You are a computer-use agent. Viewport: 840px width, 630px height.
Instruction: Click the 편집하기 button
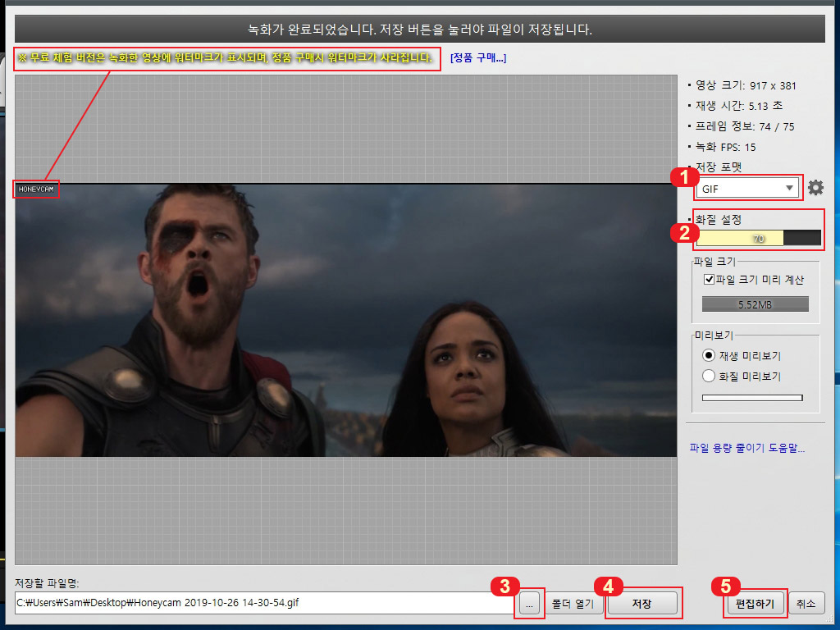(x=755, y=604)
